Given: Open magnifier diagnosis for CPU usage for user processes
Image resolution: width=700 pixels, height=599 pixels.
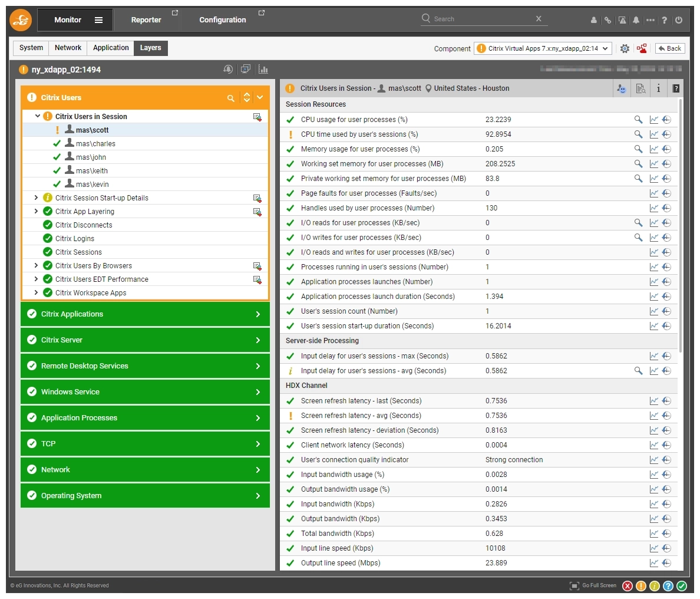Looking at the screenshot, I should pyautogui.click(x=638, y=120).
